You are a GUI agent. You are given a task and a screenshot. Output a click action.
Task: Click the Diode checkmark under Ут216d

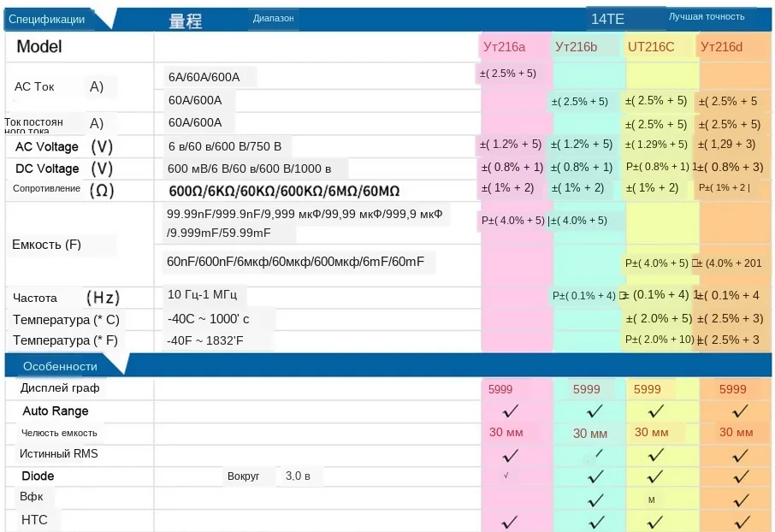[x=741, y=476]
